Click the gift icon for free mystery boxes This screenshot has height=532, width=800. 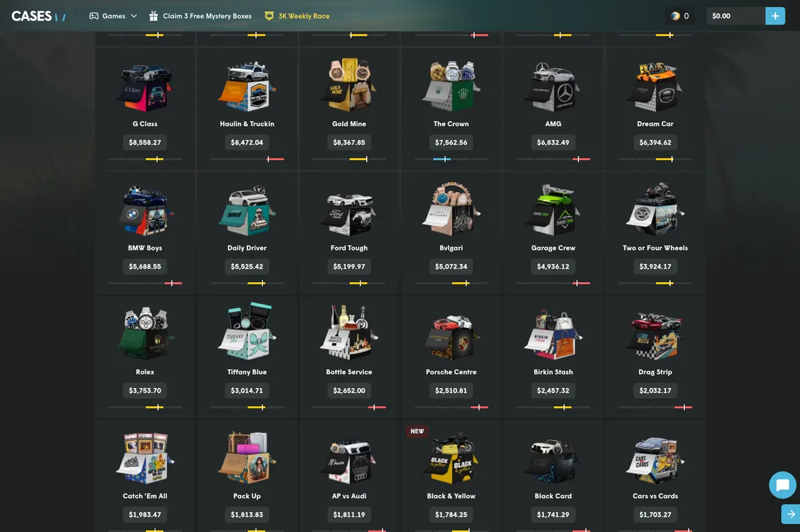coord(154,16)
